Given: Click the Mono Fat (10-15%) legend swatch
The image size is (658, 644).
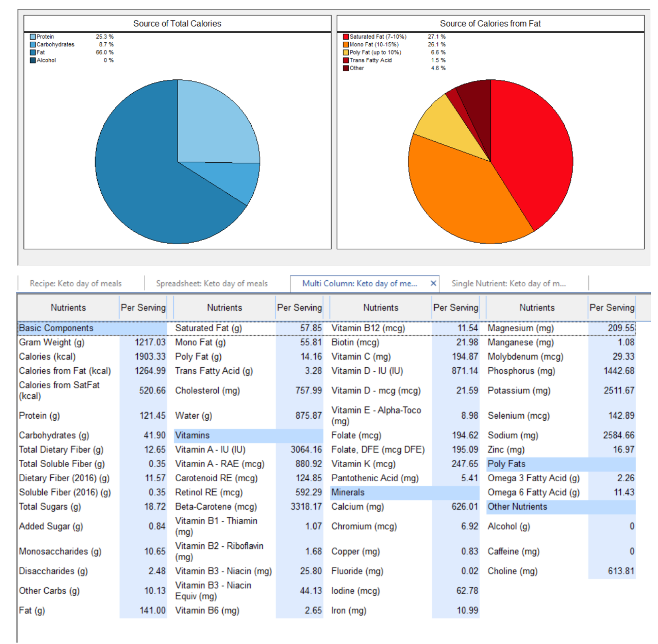Looking at the screenshot, I should click(346, 45).
